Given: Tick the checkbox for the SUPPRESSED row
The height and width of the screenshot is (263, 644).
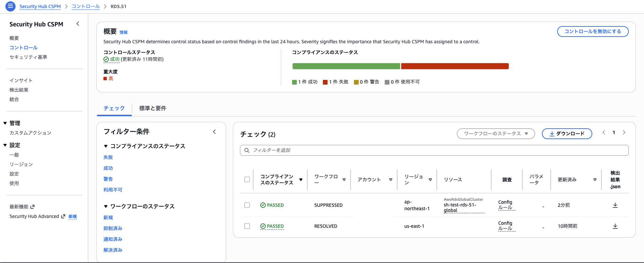Looking at the screenshot, I should [247, 205].
